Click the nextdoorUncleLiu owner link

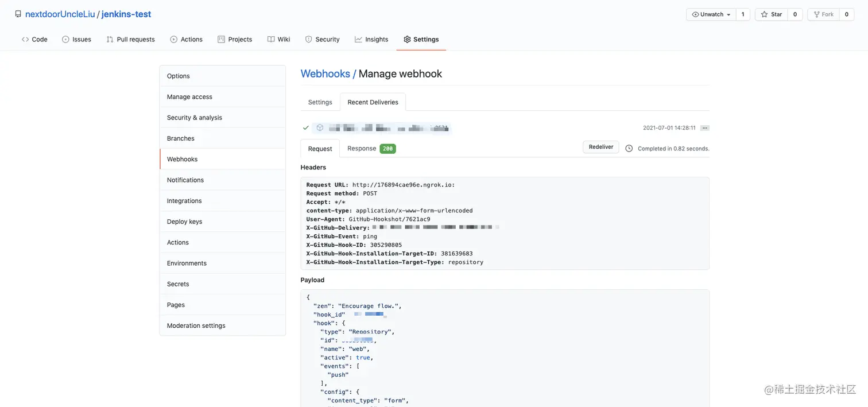click(60, 14)
